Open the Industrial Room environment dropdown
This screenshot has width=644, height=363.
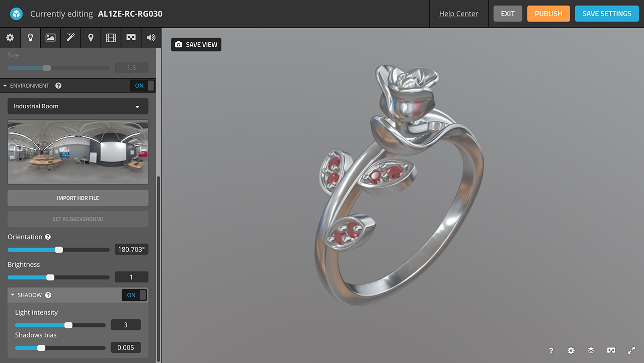(78, 106)
